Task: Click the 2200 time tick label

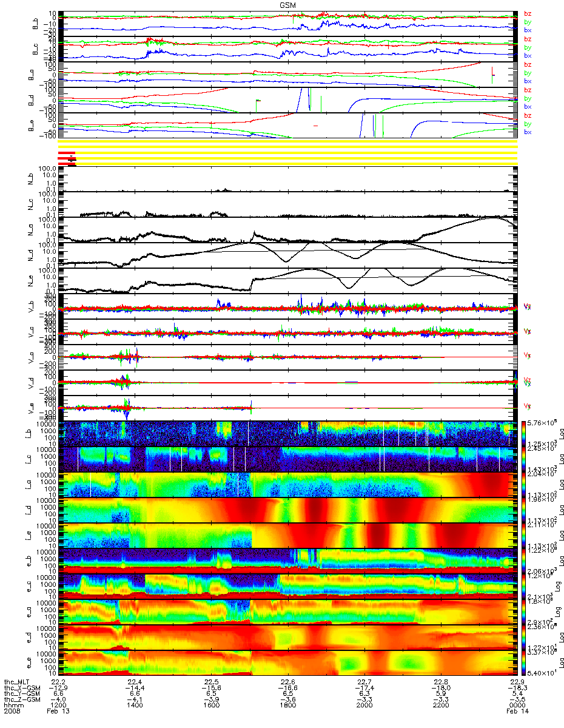Action: pos(440,706)
